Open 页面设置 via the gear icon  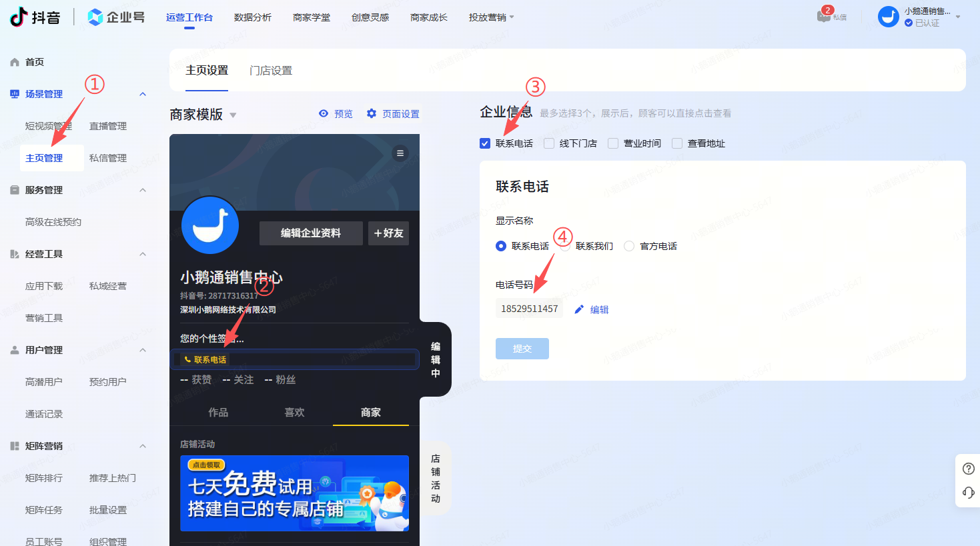[372, 113]
